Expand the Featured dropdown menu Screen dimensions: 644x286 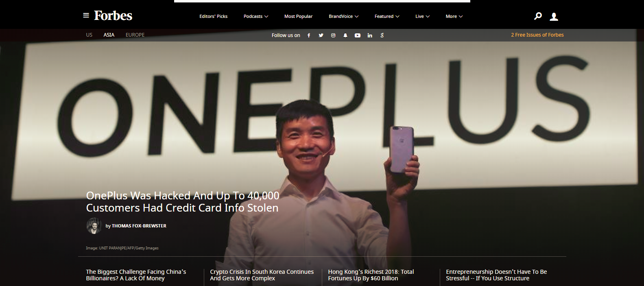coord(387,16)
